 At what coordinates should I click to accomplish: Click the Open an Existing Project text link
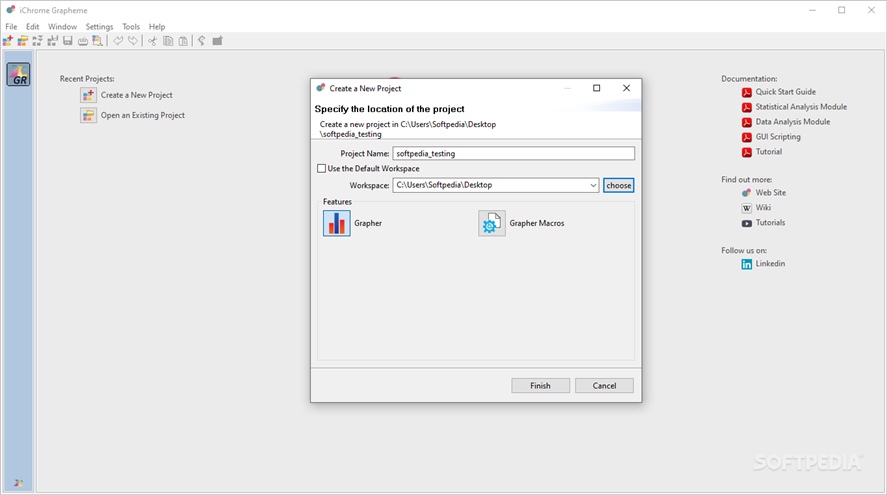143,115
